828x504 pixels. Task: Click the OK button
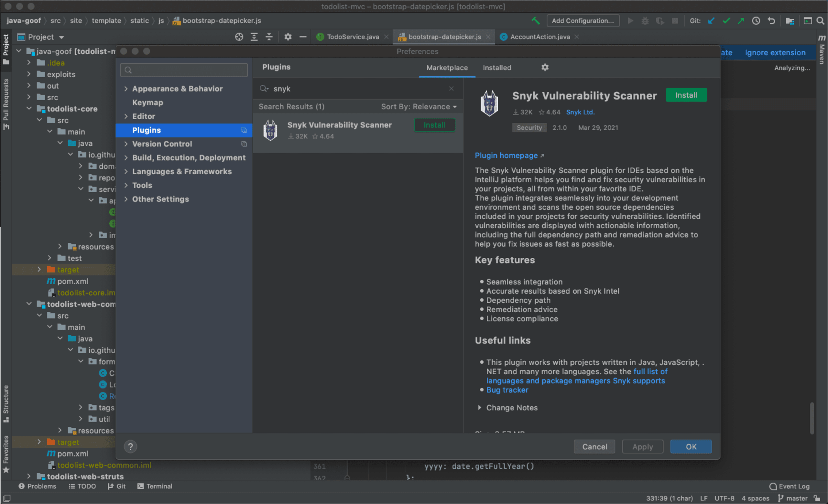point(691,446)
